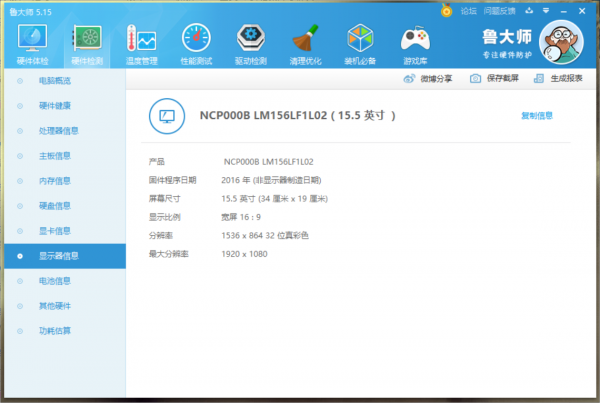Select 硬件健康 in the sidebar
The width and height of the screenshot is (600, 403).
coord(65,106)
